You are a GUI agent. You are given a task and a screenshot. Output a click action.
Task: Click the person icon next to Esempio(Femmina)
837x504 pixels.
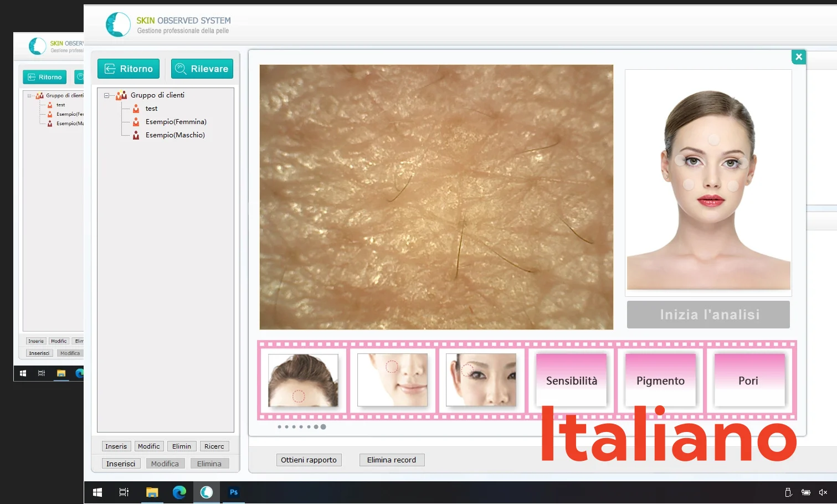pyautogui.click(x=136, y=122)
